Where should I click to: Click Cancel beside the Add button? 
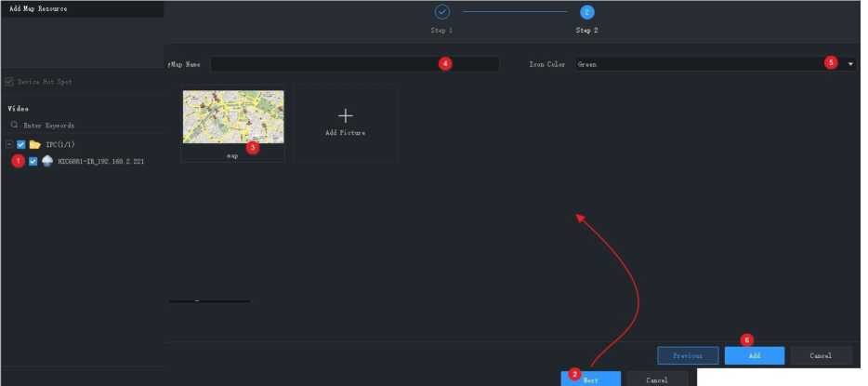821,355
